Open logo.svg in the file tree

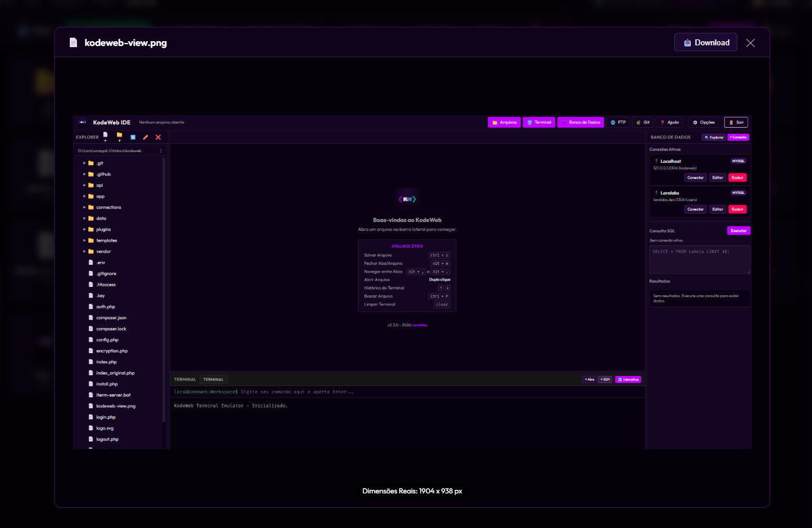coord(105,428)
